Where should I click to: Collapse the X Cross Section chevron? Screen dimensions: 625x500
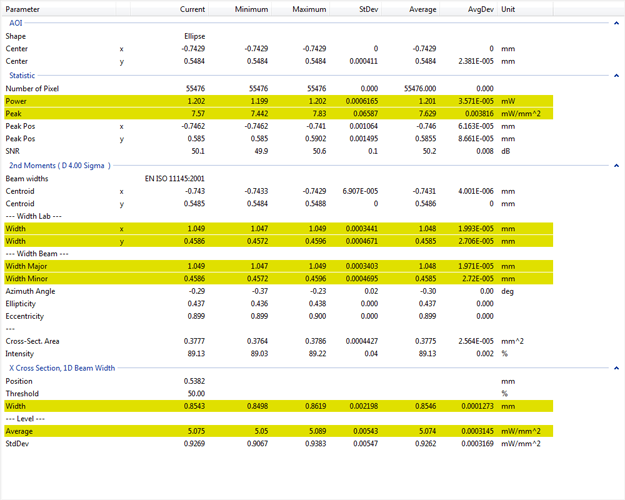pyautogui.click(x=616, y=368)
